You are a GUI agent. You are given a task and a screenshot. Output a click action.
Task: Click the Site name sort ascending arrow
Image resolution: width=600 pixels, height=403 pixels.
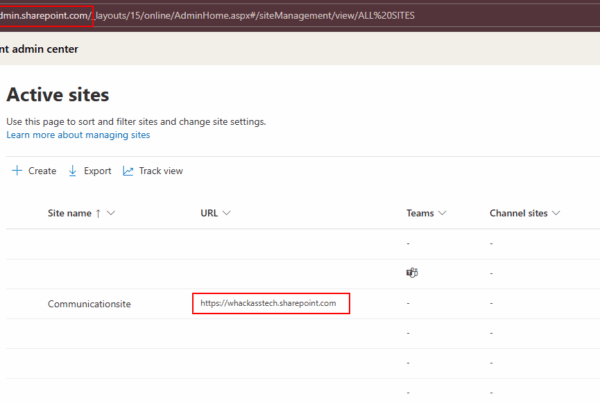[x=98, y=214]
